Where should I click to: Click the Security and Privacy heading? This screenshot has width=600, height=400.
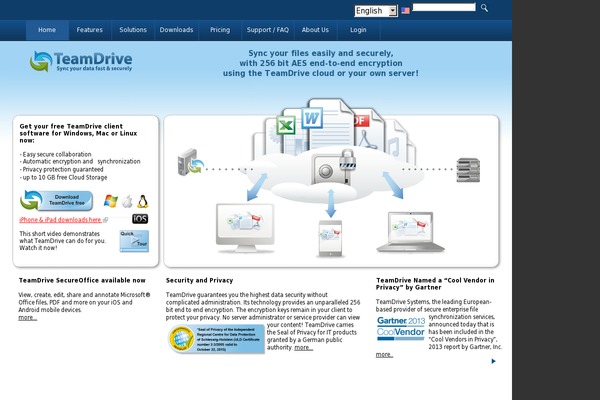point(199,280)
